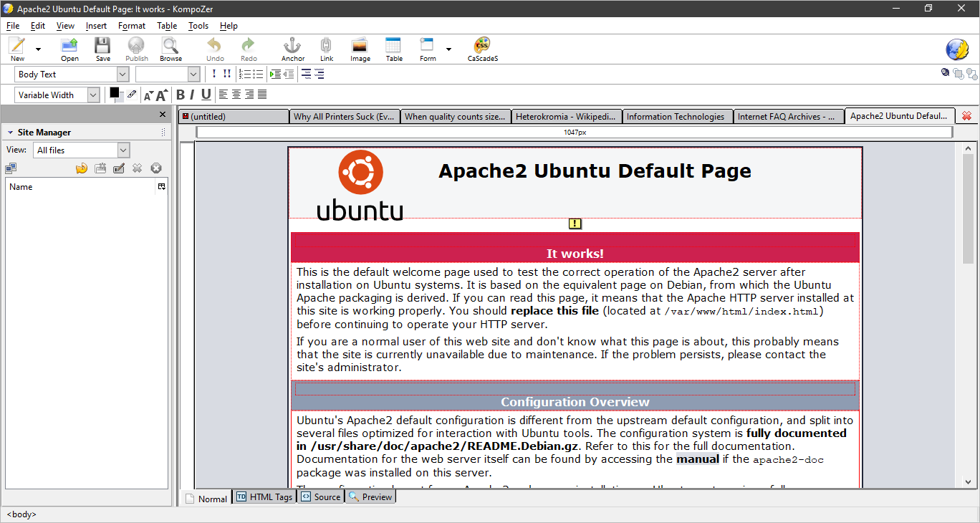The image size is (980, 523).
Task: Toggle italic formatting
Action: click(x=193, y=95)
